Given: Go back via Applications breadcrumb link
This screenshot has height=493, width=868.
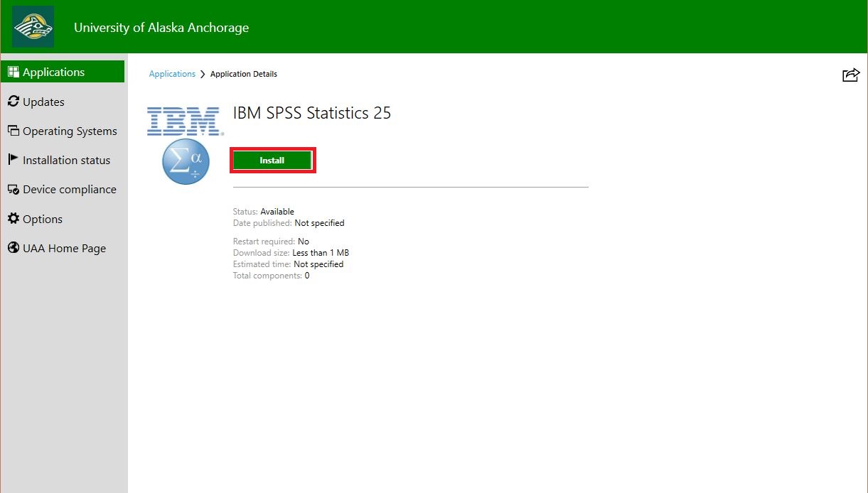Looking at the screenshot, I should (172, 74).
